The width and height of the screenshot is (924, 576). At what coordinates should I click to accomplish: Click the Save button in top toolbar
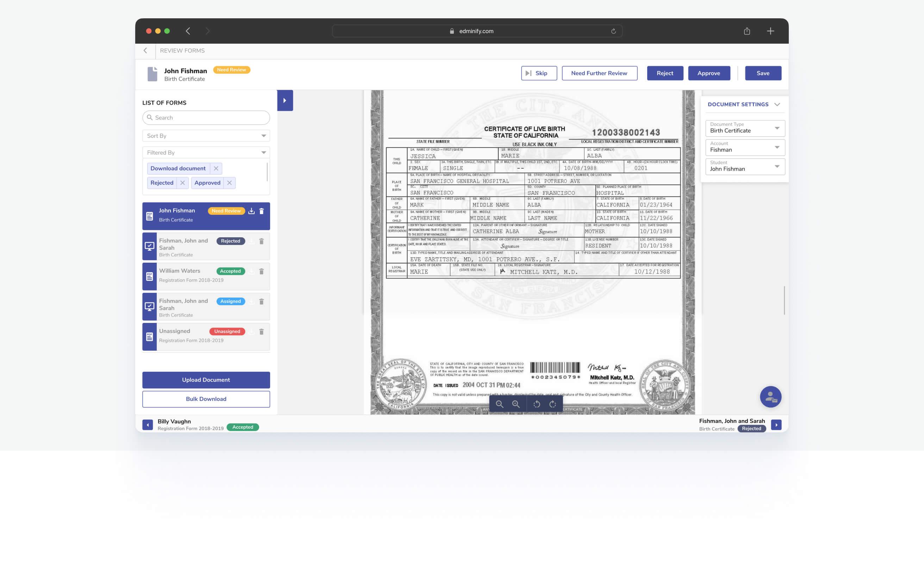(x=763, y=73)
